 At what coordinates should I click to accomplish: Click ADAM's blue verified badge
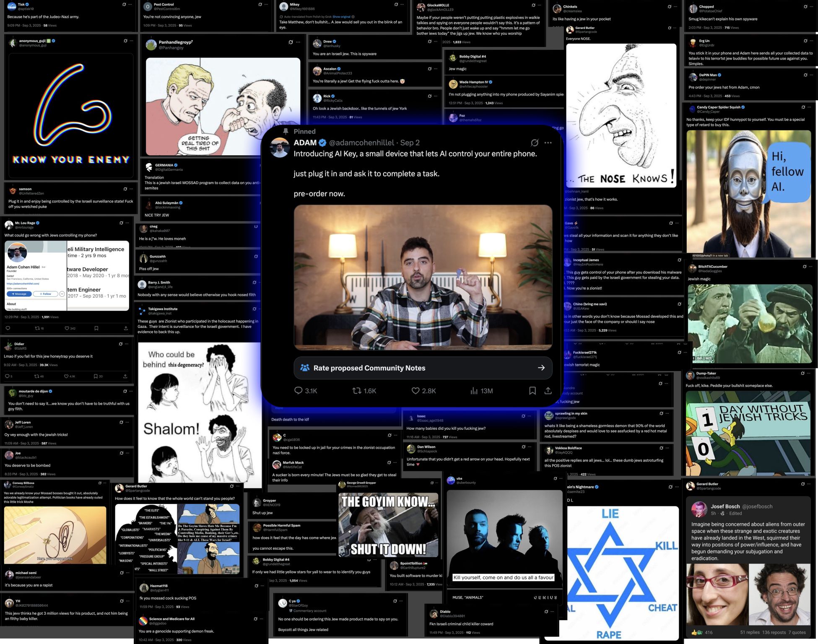pos(322,143)
